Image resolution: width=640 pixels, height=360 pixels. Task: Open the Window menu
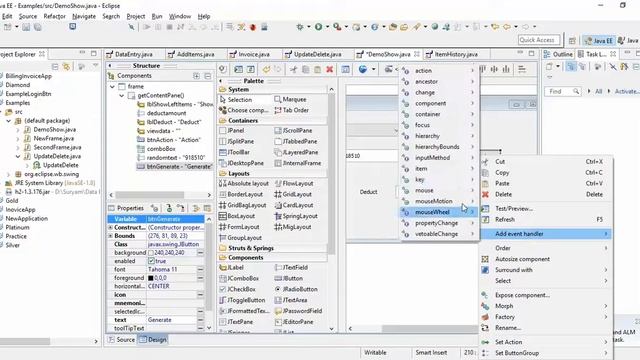180,16
